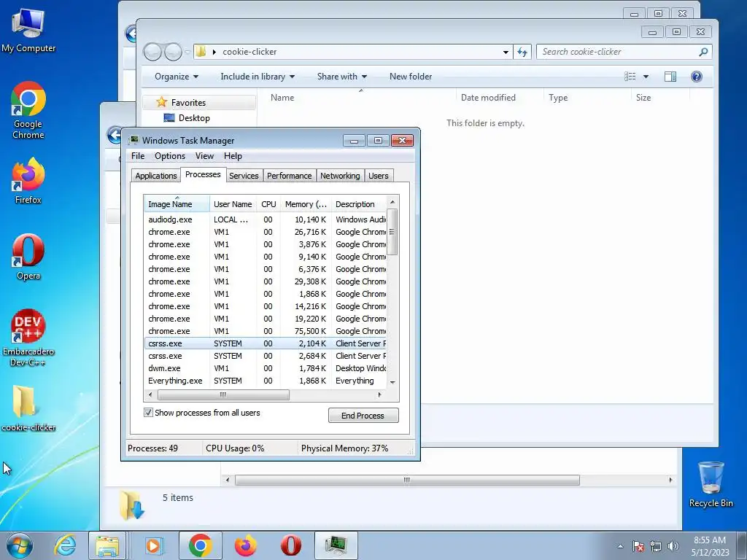Click the Explorer help icon

(696, 77)
